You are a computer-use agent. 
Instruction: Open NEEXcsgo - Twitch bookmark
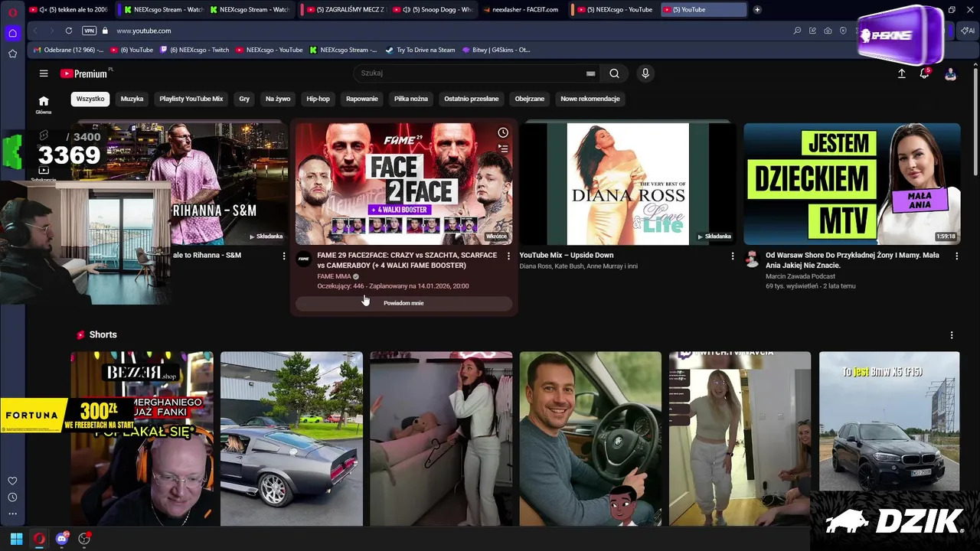194,50
